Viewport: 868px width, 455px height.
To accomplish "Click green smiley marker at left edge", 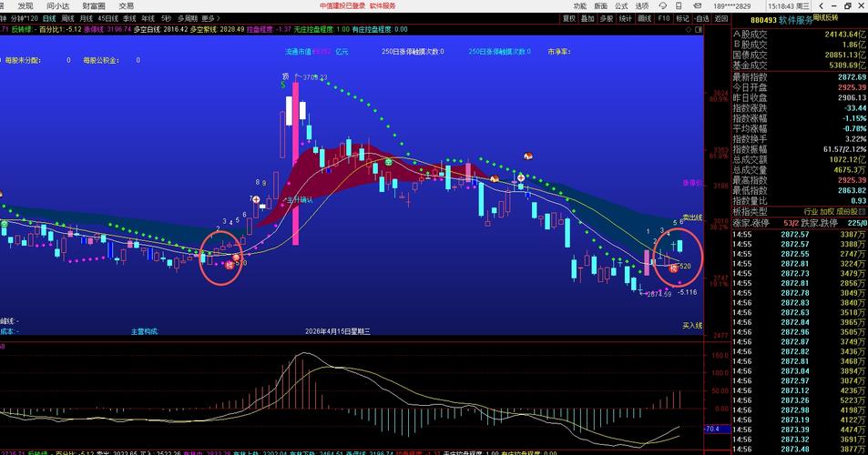I will click(5, 224).
